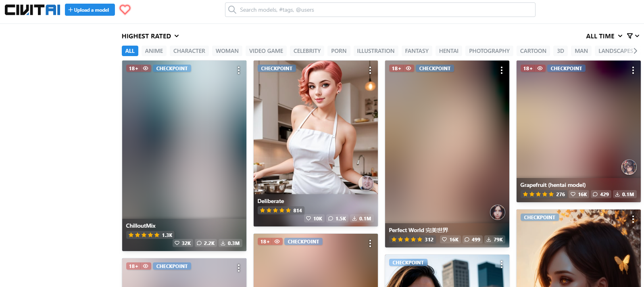Toggle 18+ eye badge on ChilloutMix card
The image size is (644, 287).
(146, 69)
